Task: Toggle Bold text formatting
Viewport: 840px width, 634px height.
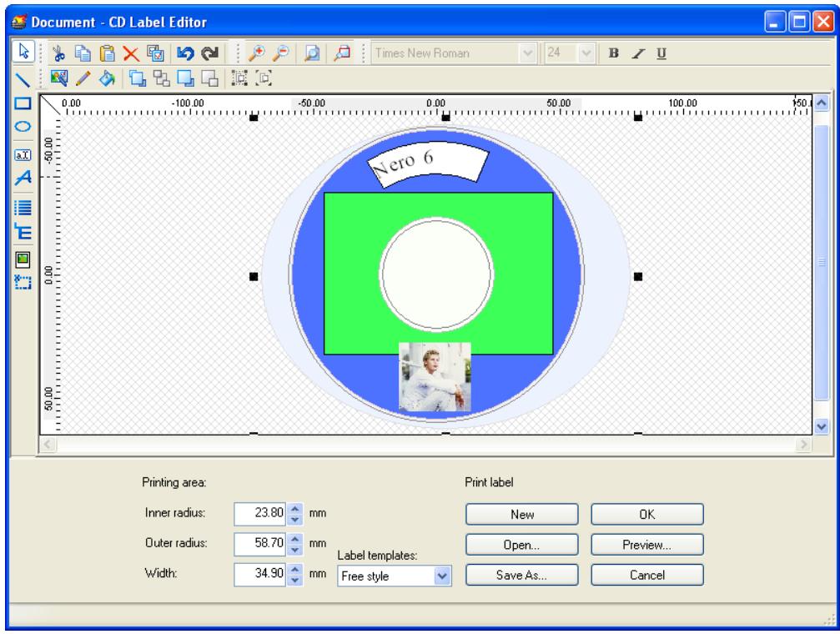Action: [x=614, y=53]
